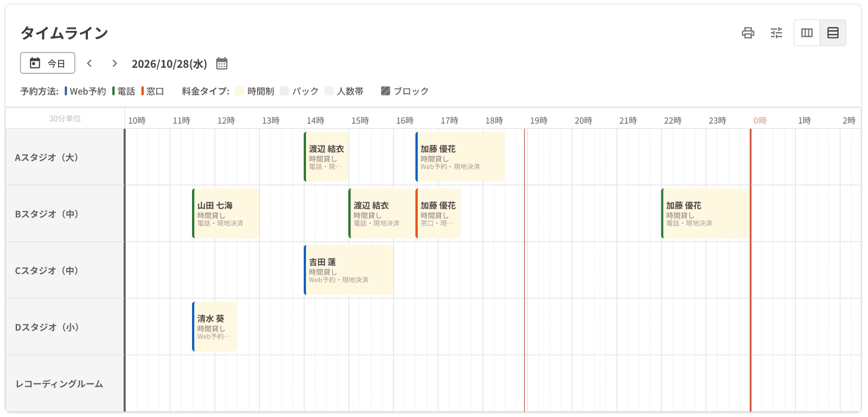Image resolution: width=868 pixels, height=417 pixels.
Task: Click the date text 2026/10/28(水)
Action: click(x=169, y=64)
